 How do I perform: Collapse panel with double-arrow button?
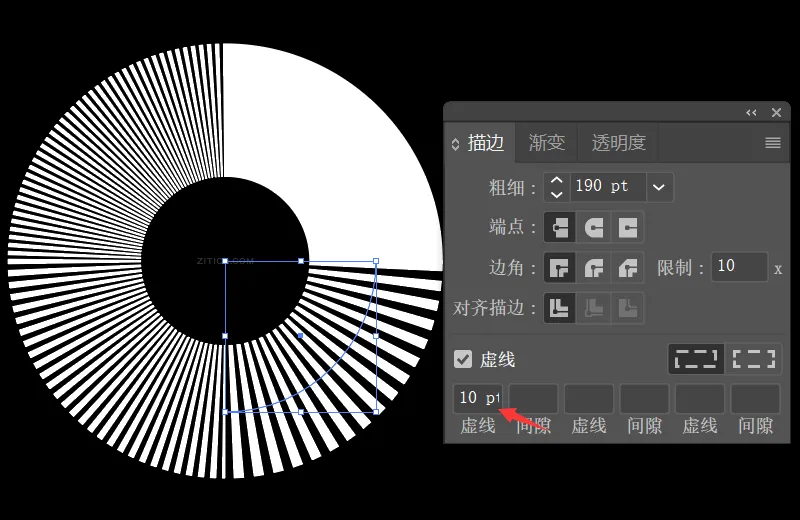[751, 113]
